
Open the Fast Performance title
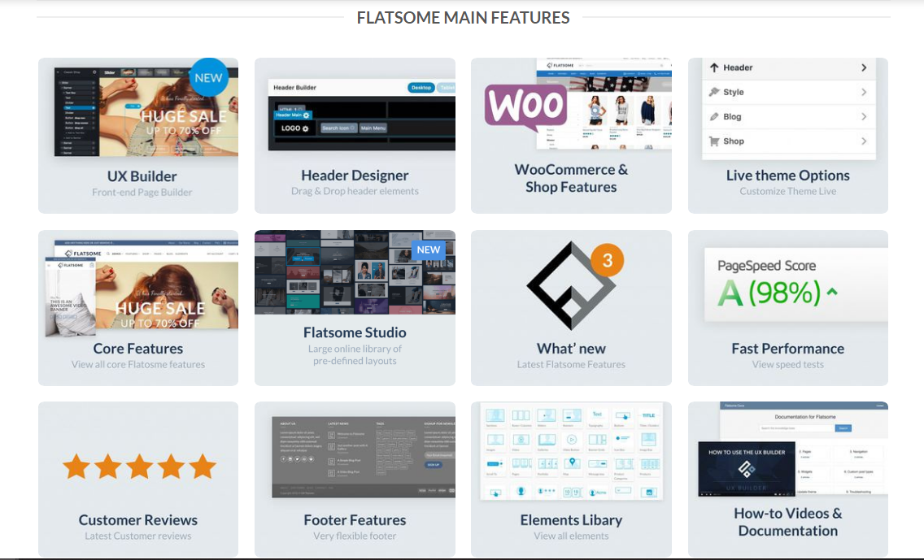[x=788, y=349]
